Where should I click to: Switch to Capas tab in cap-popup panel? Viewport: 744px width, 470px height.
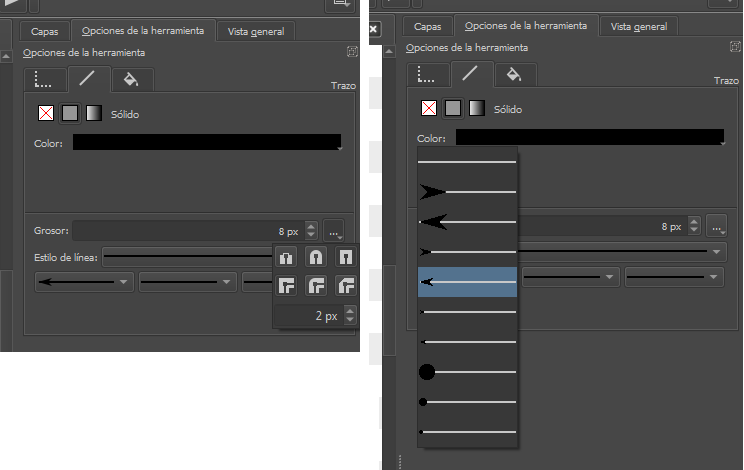tap(45, 31)
